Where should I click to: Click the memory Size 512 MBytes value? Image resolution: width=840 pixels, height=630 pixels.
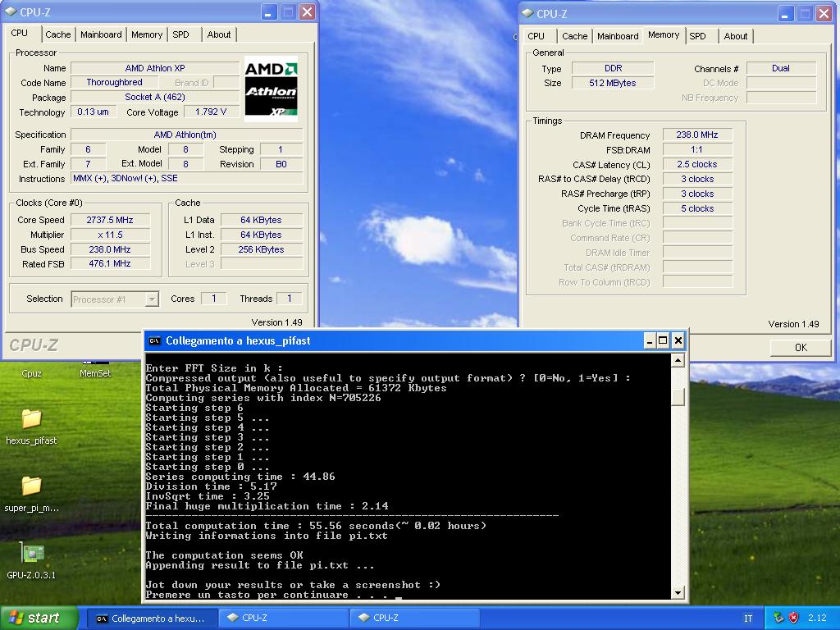(x=613, y=83)
